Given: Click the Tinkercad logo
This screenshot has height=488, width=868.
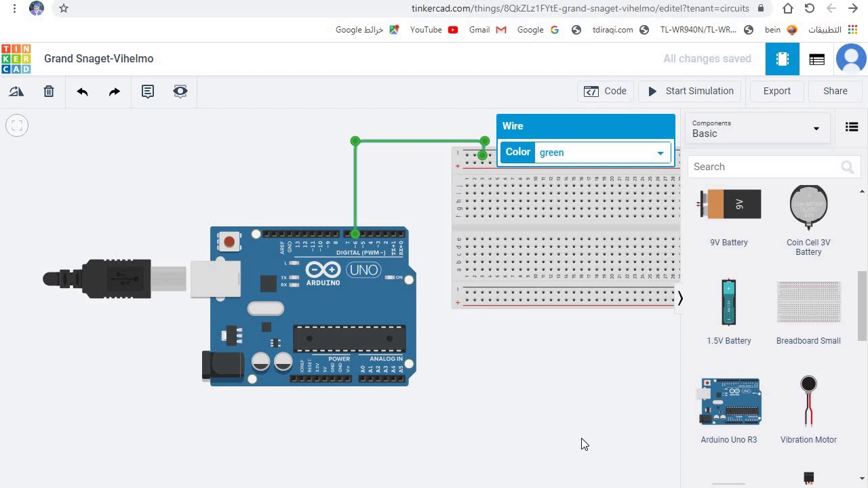Looking at the screenshot, I should point(16,59).
